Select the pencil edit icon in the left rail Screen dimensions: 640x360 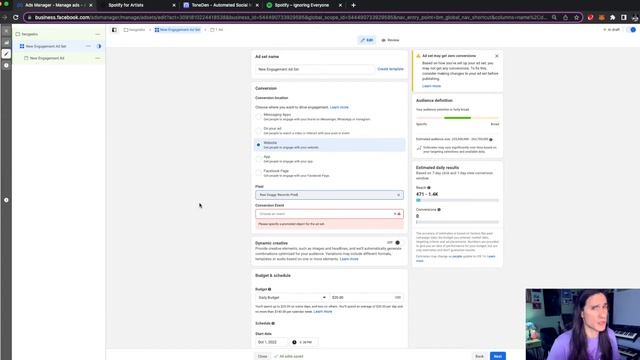click(x=6, y=53)
